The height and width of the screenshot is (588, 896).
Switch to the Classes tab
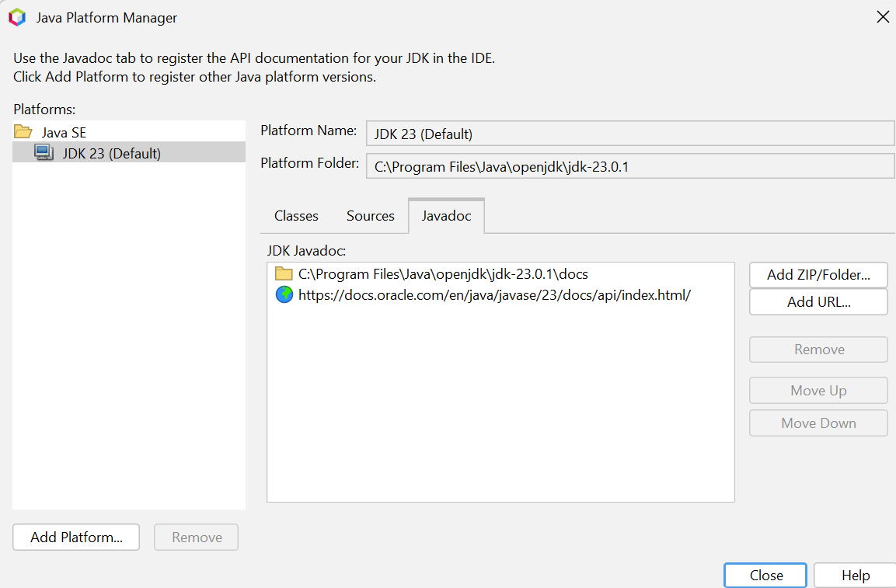point(296,216)
